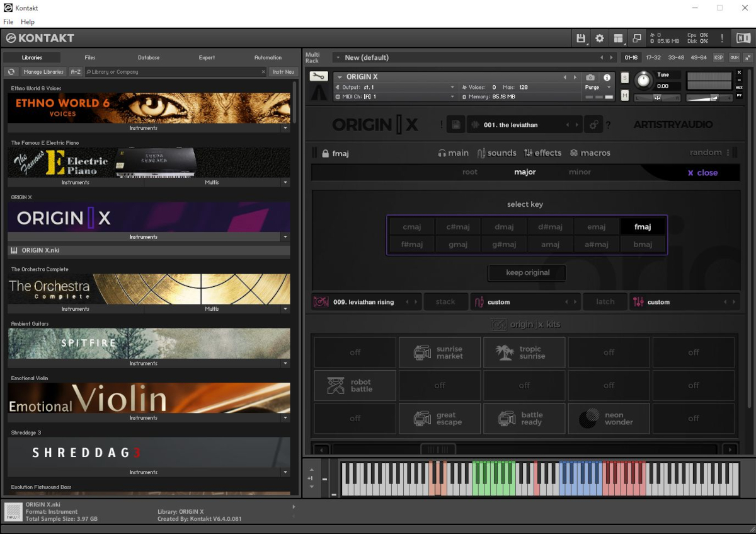
Task: Click the x close button
Action: click(702, 173)
